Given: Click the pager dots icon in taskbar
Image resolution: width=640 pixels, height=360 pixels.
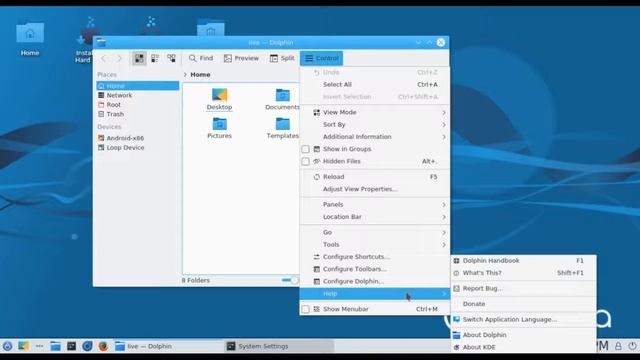Looking at the screenshot, I should (39, 346).
